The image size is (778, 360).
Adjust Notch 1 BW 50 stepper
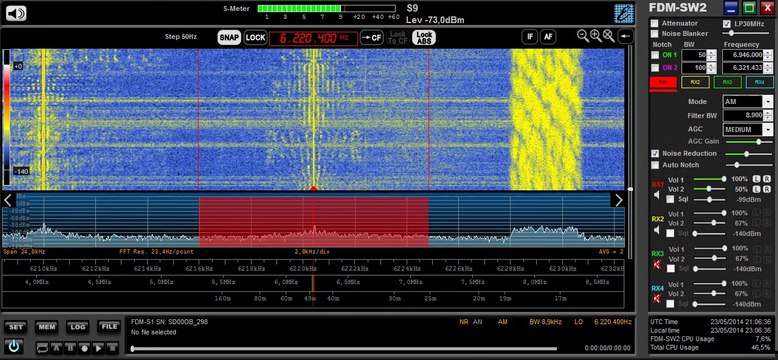[x=712, y=55]
